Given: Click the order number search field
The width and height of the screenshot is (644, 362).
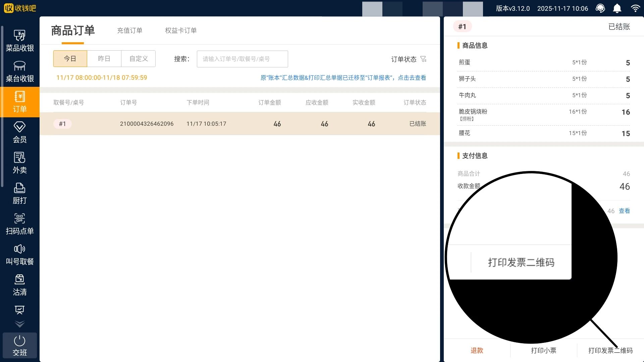Looking at the screenshot, I should click(242, 59).
